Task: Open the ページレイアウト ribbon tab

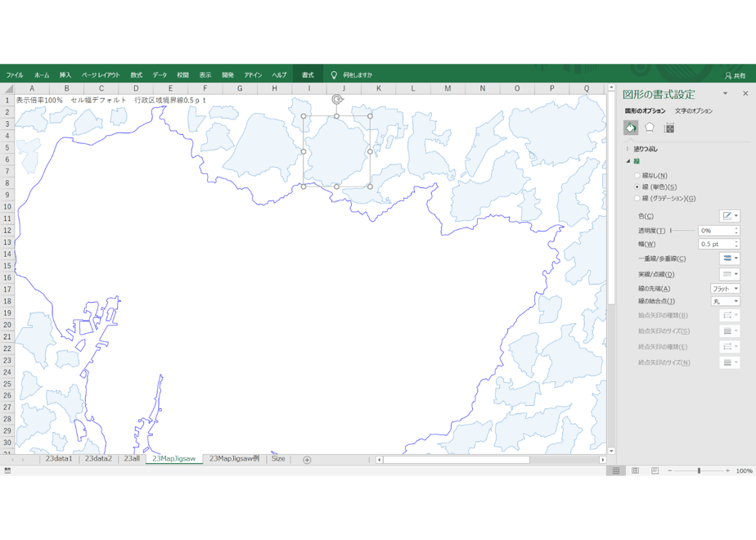Action: pyautogui.click(x=101, y=74)
